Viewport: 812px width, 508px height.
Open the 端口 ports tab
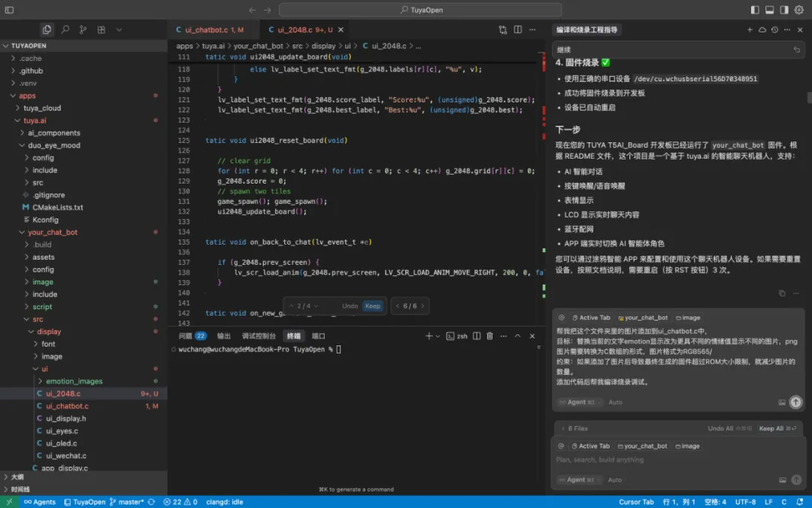[x=319, y=336]
